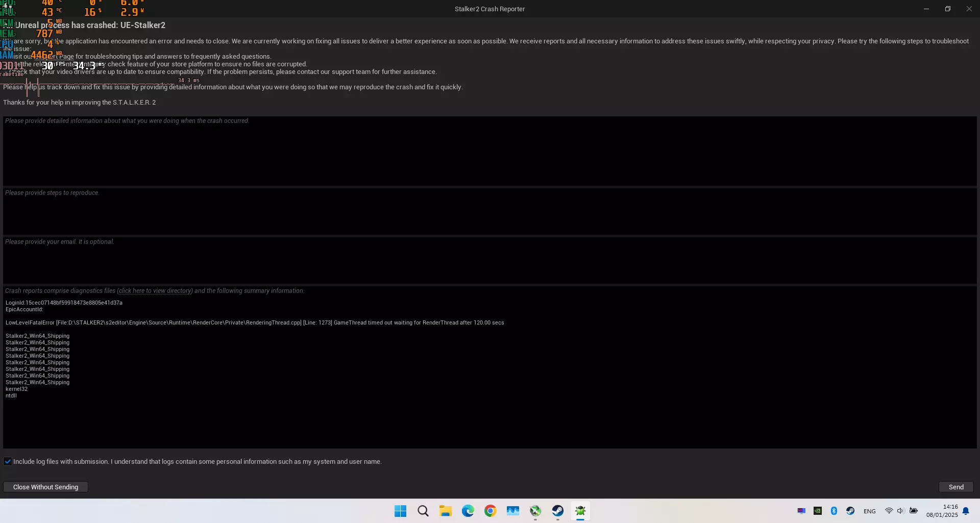Minimize the Stalker2 Crash Reporter window
Viewport: 980px width, 523px height.
point(926,9)
